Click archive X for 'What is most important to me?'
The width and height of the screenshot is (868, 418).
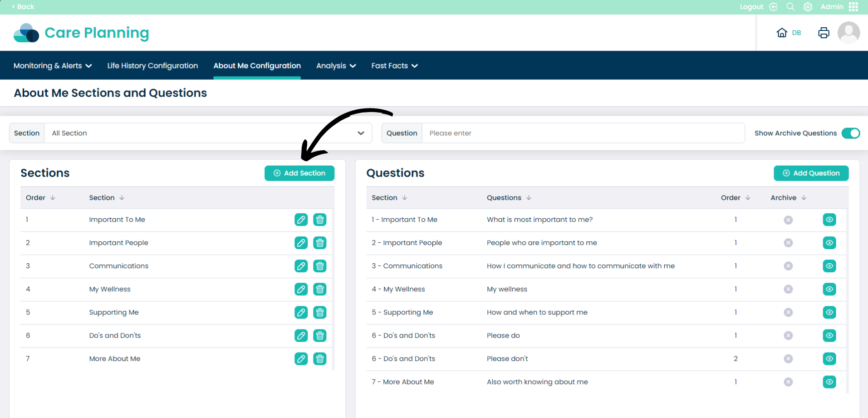tap(788, 220)
